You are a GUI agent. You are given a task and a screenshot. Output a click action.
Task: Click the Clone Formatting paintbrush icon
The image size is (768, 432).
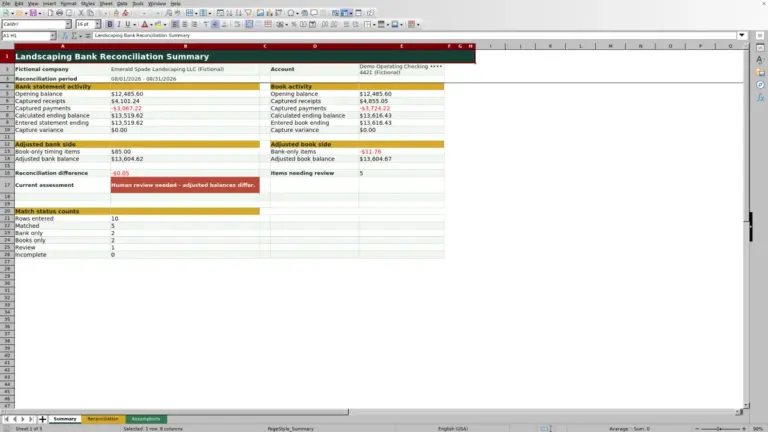coord(116,13)
